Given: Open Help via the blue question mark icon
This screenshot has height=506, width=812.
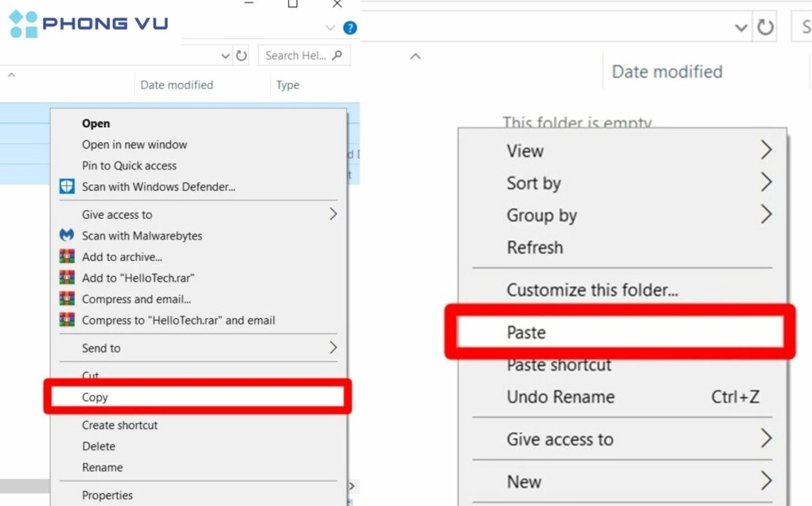Looking at the screenshot, I should point(349,28).
